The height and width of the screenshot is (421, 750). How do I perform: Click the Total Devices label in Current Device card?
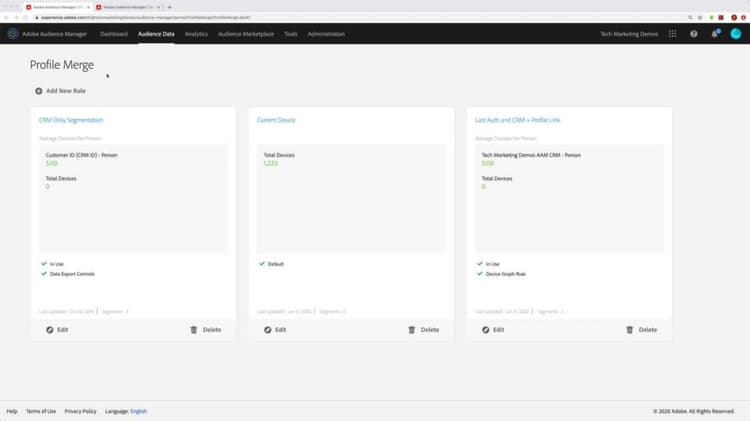[279, 155]
